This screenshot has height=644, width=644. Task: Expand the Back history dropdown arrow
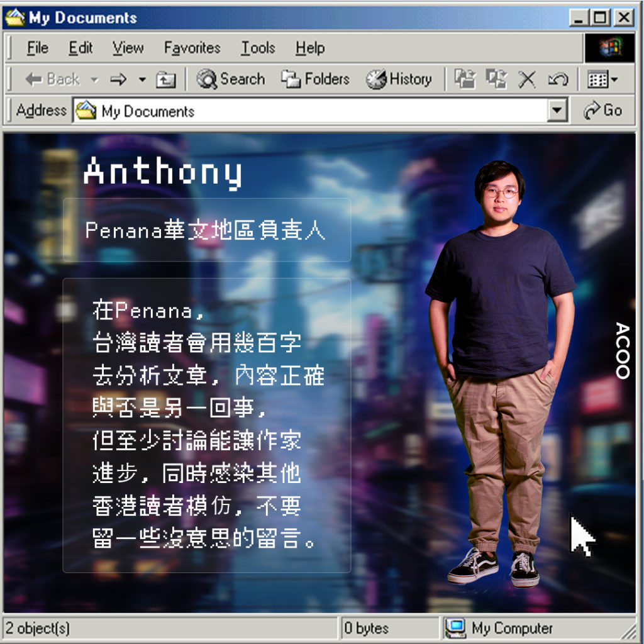click(95, 80)
